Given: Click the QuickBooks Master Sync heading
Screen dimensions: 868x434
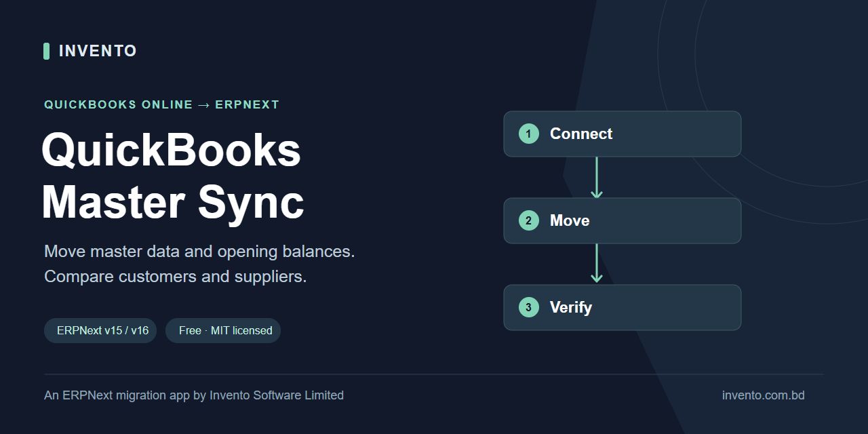Looking at the screenshot, I should [173, 176].
